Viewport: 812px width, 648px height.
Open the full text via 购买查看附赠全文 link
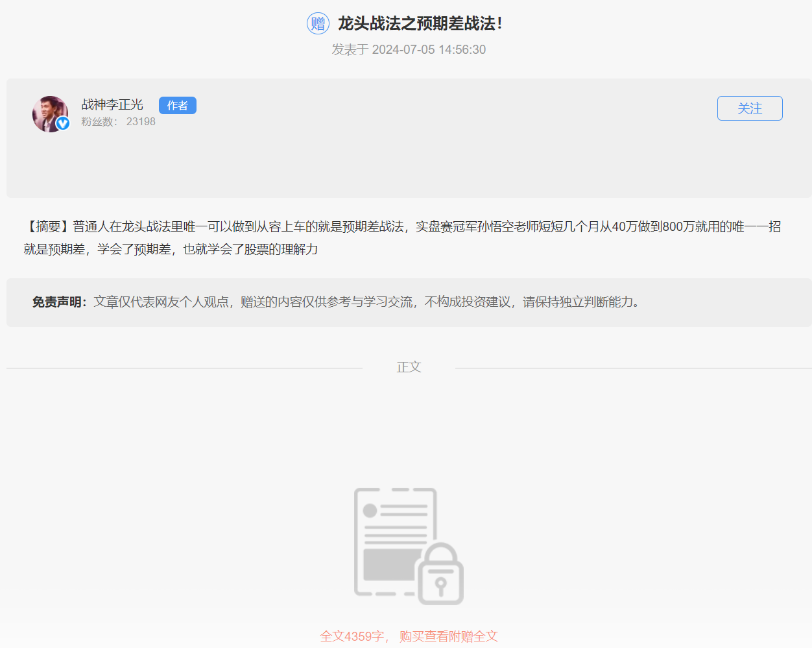(x=449, y=636)
